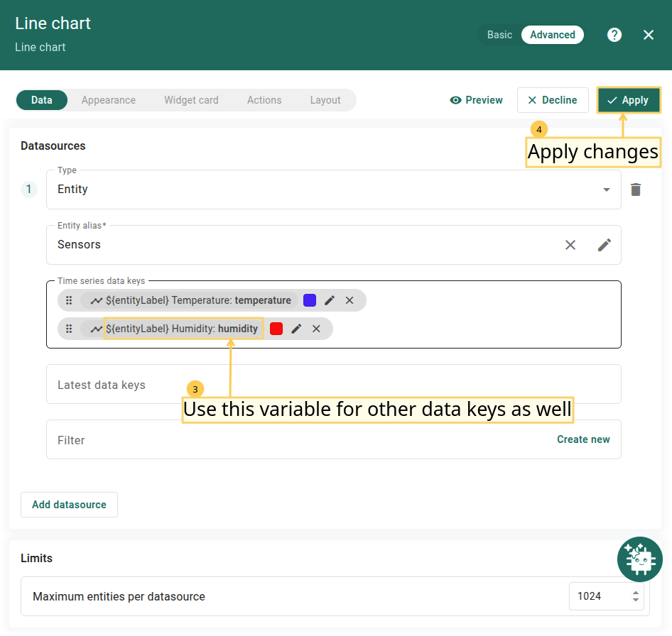The width and height of the screenshot is (672, 636).
Task: Remove the humidity data key
Action: (316, 329)
